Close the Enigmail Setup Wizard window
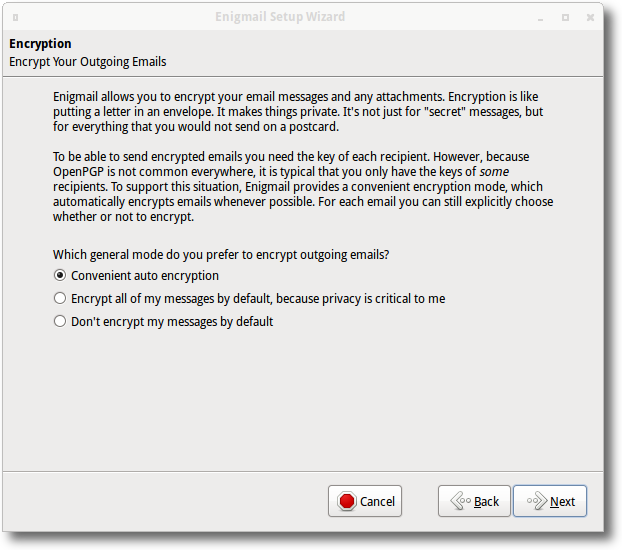622x550 pixels. 590,17
